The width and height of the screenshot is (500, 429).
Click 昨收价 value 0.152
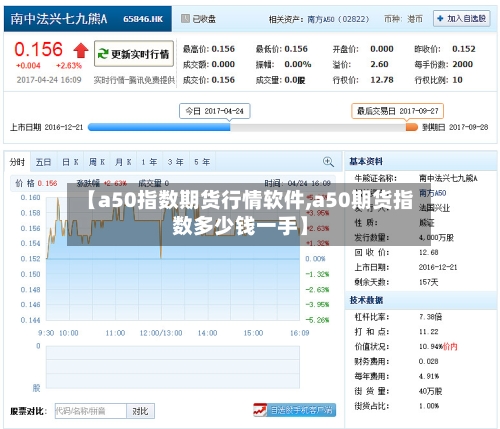click(x=464, y=49)
